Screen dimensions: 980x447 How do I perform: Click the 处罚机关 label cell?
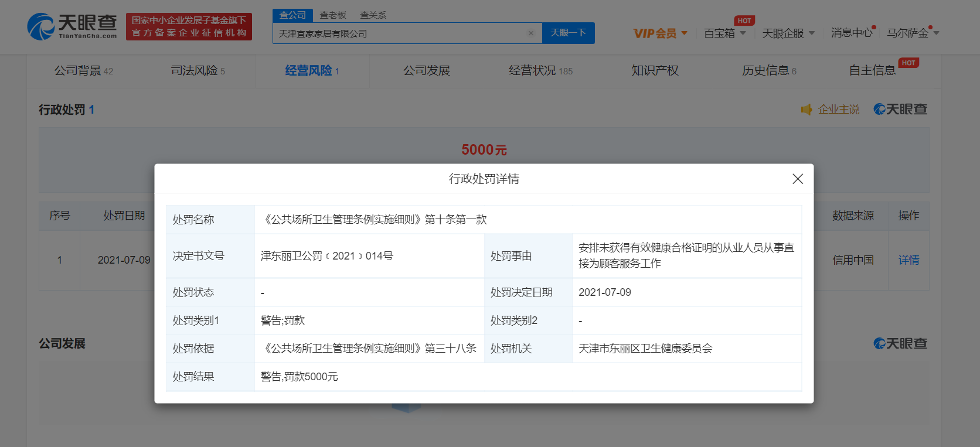tap(529, 349)
